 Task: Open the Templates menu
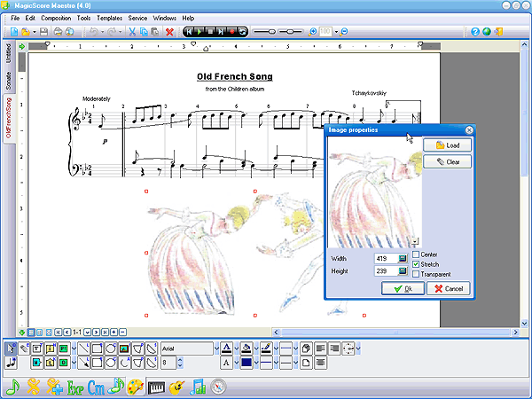click(x=109, y=19)
